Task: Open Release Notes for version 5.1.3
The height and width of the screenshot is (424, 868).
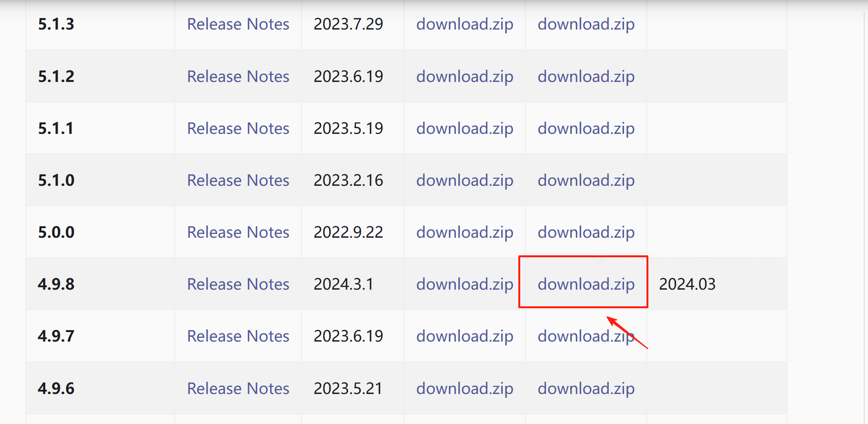Action: pyautogui.click(x=238, y=24)
